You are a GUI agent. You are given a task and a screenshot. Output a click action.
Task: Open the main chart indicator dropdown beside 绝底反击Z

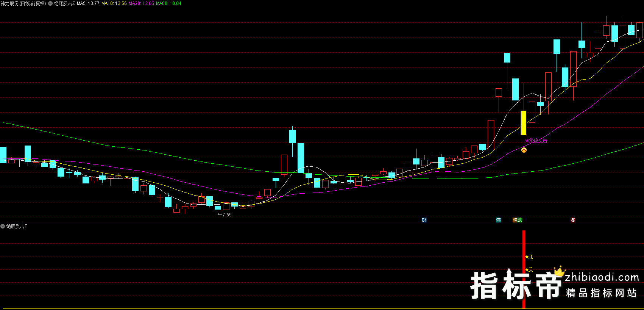50,3
